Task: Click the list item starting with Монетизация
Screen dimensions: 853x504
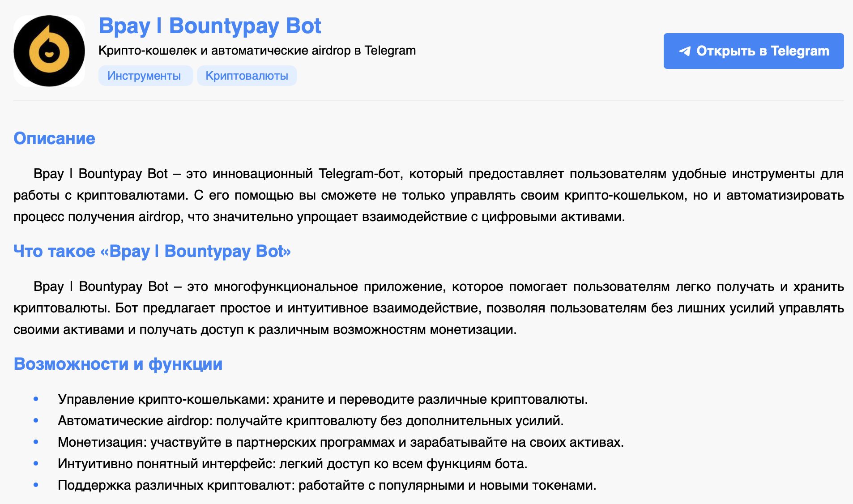Action: click(341, 442)
